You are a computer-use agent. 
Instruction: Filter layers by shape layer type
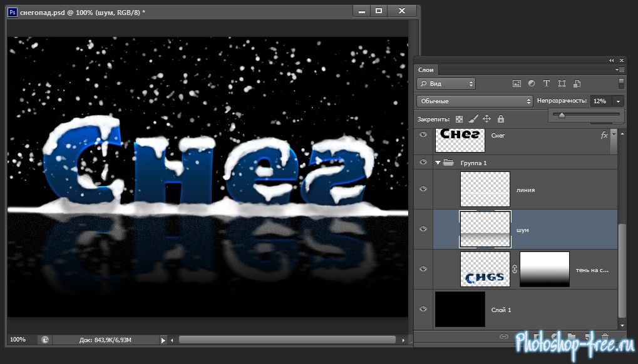click(x=562, y=83)
